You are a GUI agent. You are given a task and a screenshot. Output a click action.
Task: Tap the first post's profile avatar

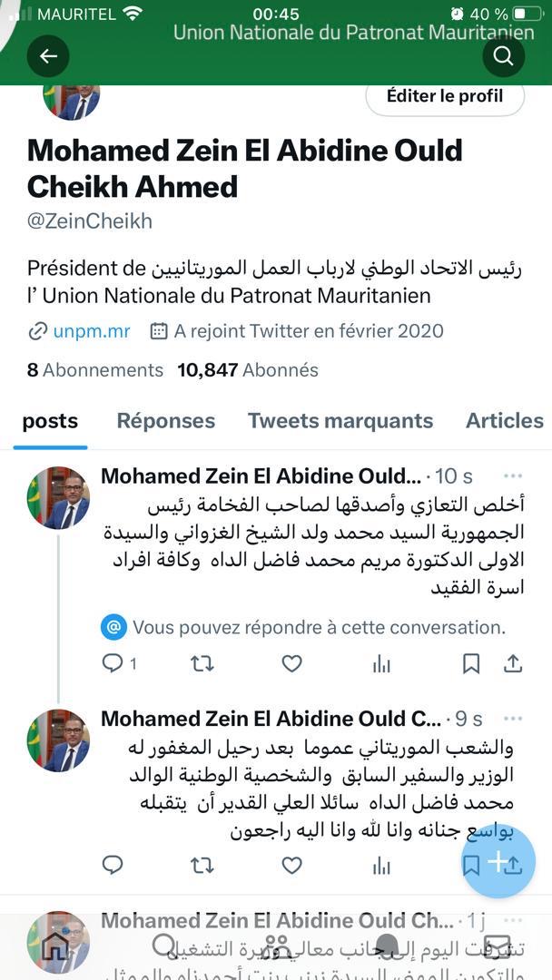(x=58, y=498)
